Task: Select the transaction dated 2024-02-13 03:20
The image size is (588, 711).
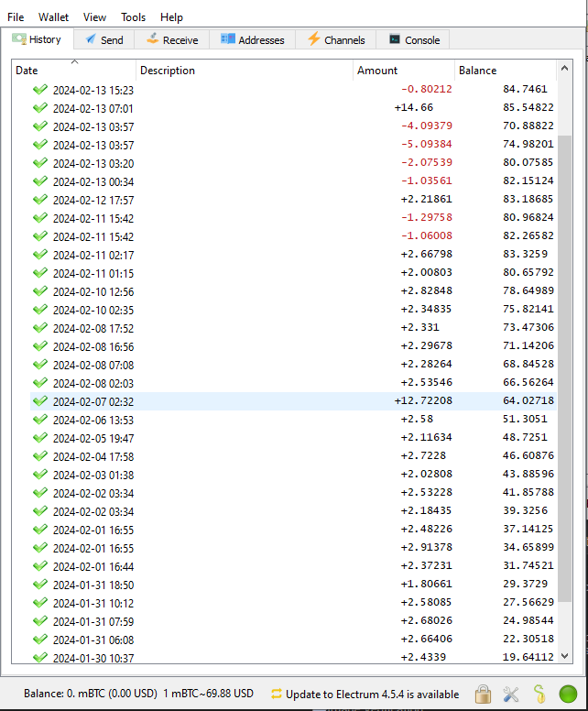Action: 293,163
